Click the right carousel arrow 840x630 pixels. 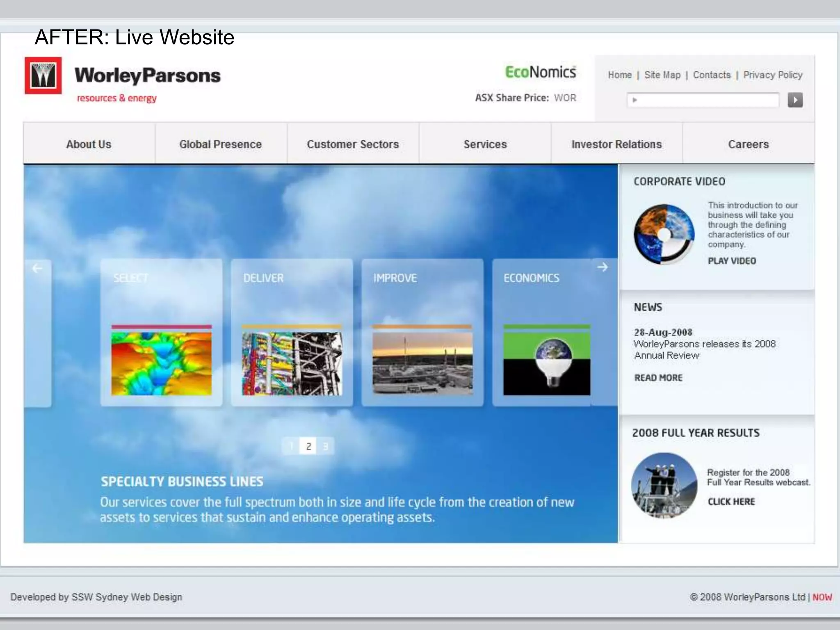pyautogui.click(x=602, y=267)
